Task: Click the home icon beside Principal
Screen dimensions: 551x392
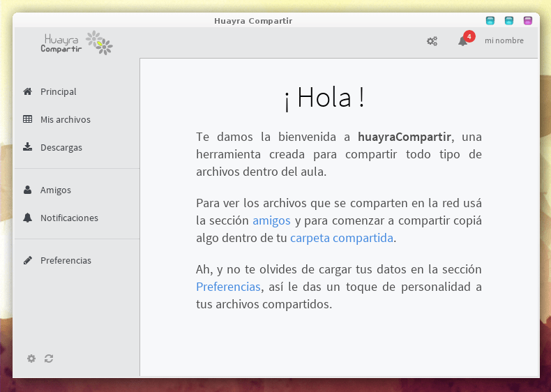Action: pos(27,91)
